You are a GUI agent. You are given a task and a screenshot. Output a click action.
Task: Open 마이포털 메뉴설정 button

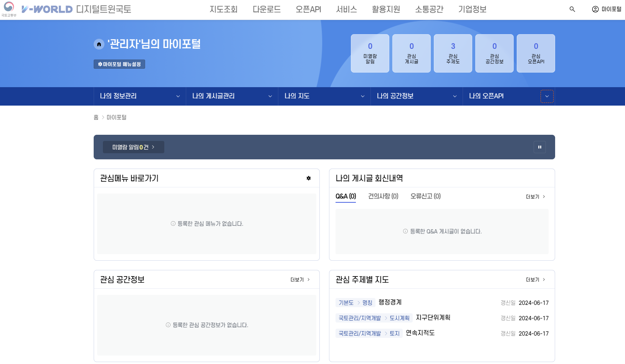[x=119, y=64]
